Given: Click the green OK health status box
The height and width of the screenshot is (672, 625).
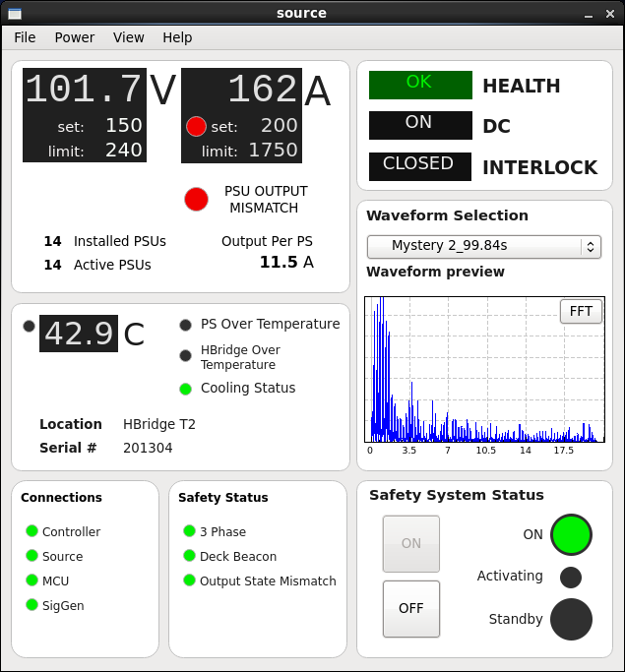Looking at the screenshot, I should [x=420, y=85].
